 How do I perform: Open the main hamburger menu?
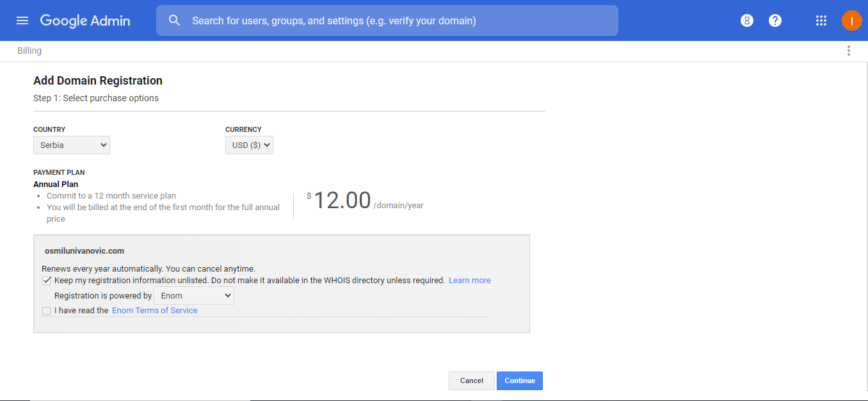[22, 20]
